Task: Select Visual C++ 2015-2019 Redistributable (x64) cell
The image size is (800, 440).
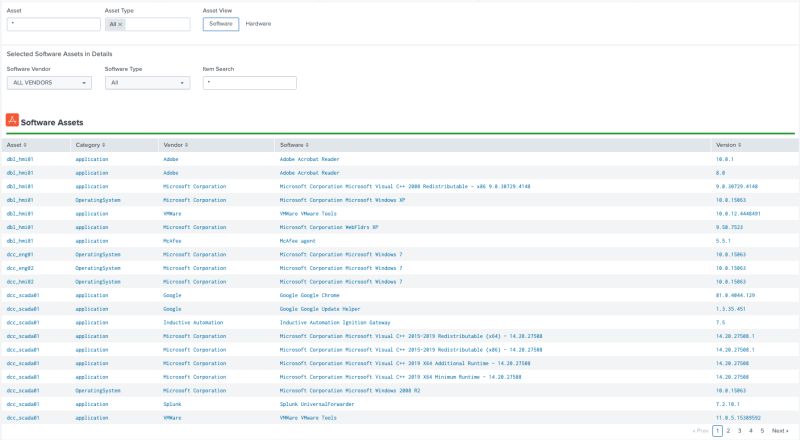Action: click(411, 336)
